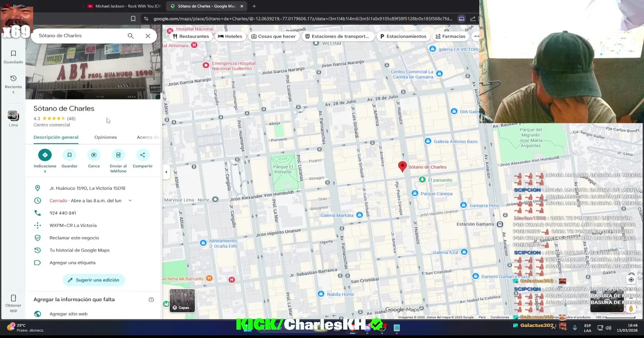644x338 pixels.
Task: Switch to Michael Jackson browser tab
Action: pyautogui.click(x=124, y=6)
